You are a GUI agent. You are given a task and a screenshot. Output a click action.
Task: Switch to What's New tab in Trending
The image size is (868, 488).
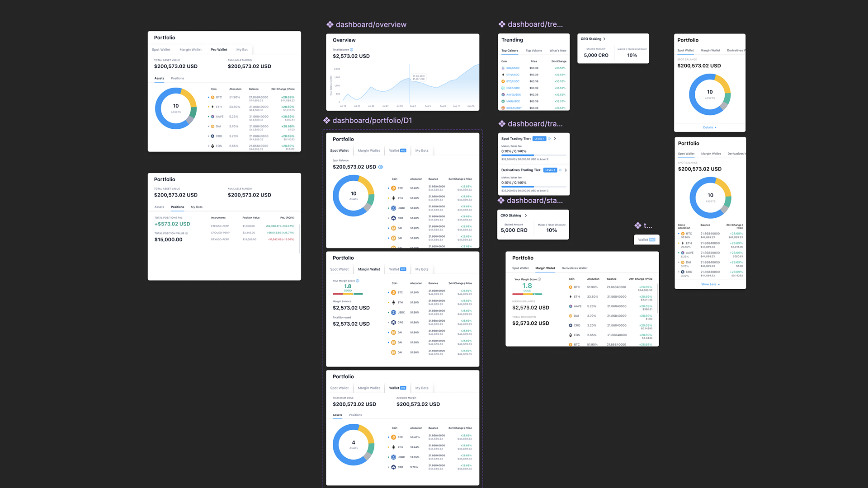click(558, 51)
